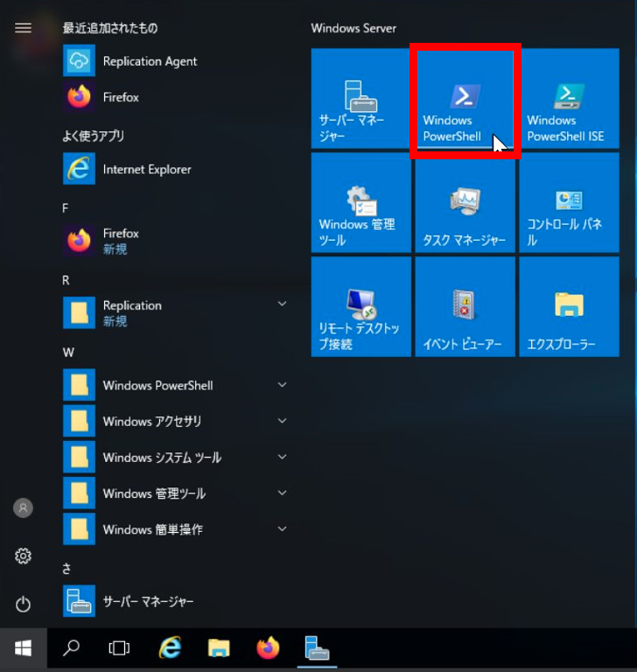Open taskbar search magnifier
The height and width of the screenshot is (672, 637).
[x=71, y=648]
